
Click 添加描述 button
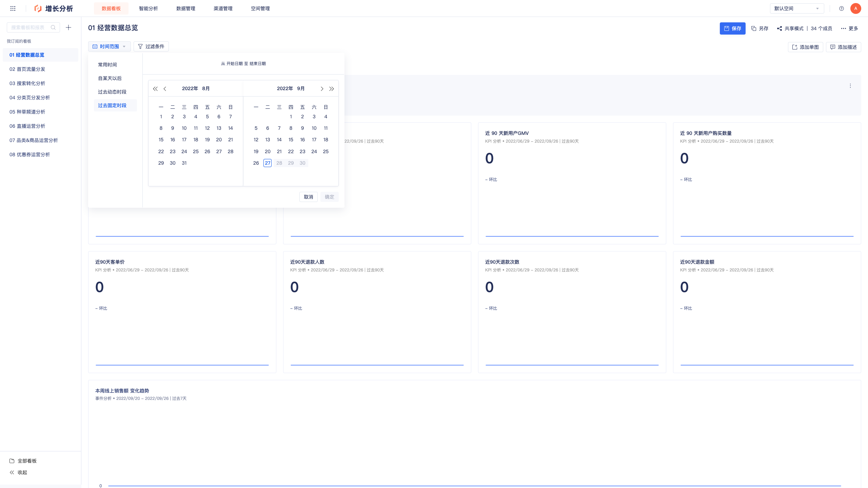pos(844,47)
